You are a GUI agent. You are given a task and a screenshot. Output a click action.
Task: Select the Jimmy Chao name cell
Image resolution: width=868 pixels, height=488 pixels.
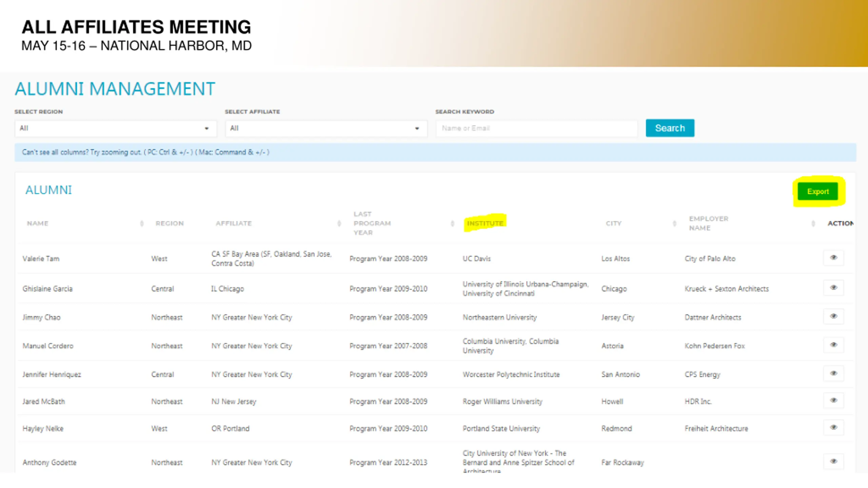[41, 318]
